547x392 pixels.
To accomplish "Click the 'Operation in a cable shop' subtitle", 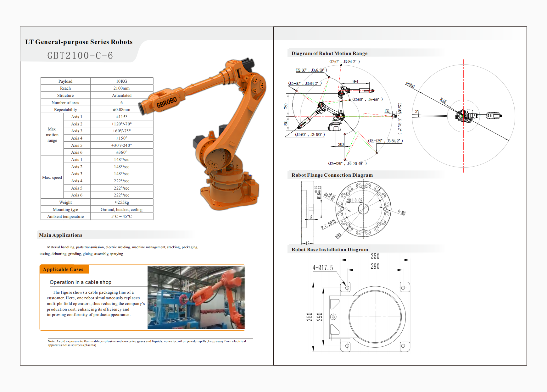I will coord(81,282).
